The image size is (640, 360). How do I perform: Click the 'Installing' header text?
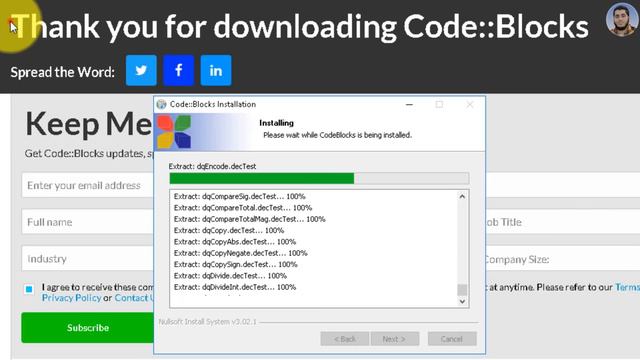[x=276, y=123]
